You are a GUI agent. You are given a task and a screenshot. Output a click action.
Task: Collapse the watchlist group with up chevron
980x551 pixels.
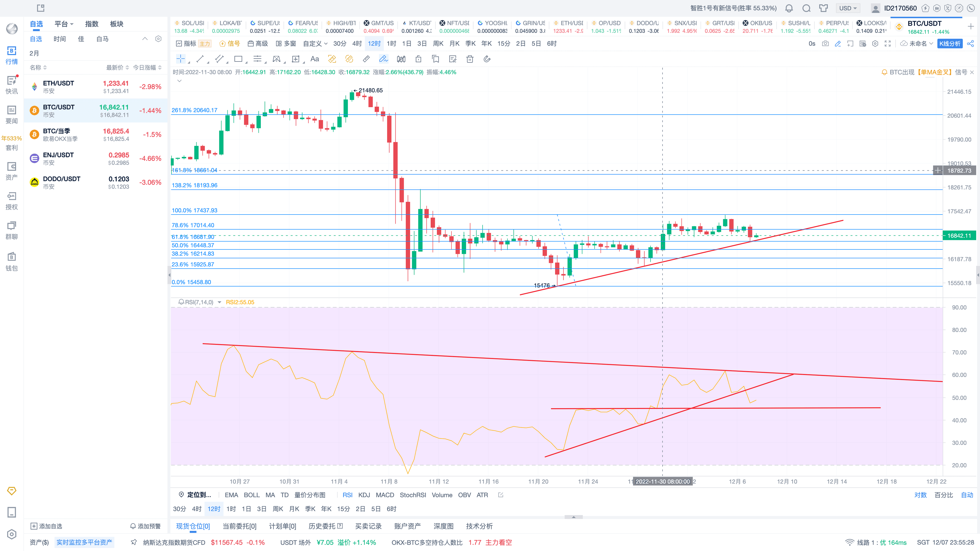coord(145,39)
